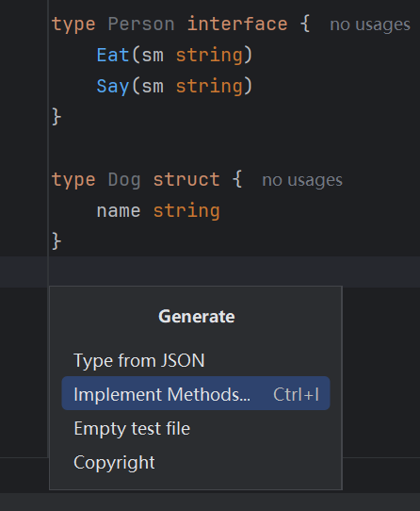Click the closing brace of Dog struct
The width and height of the screenshot is (420, 511).
click(57, 240)
